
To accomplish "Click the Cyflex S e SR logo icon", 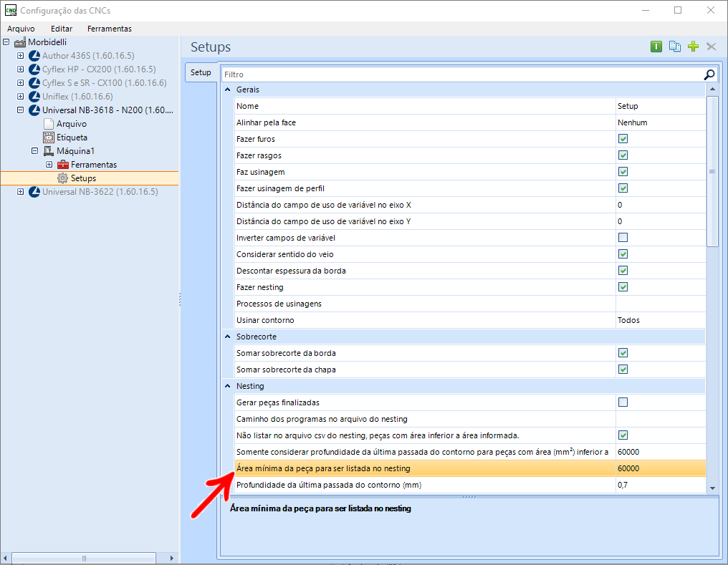I will tap(34, 83).
